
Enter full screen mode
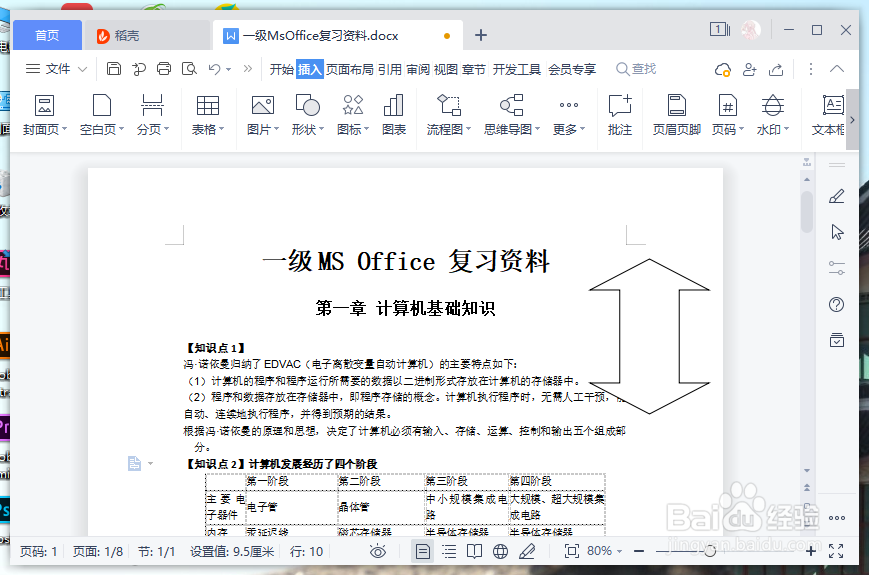click(836, 551)
